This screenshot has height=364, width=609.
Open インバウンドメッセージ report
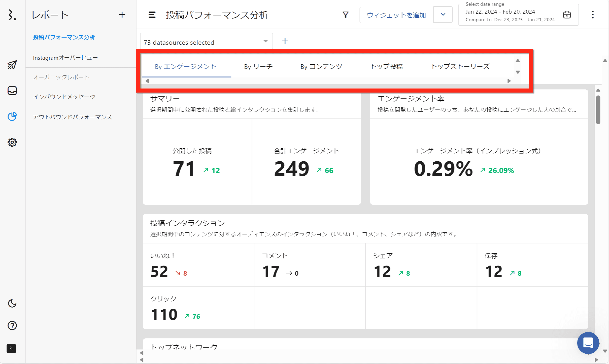click(64, 97)
